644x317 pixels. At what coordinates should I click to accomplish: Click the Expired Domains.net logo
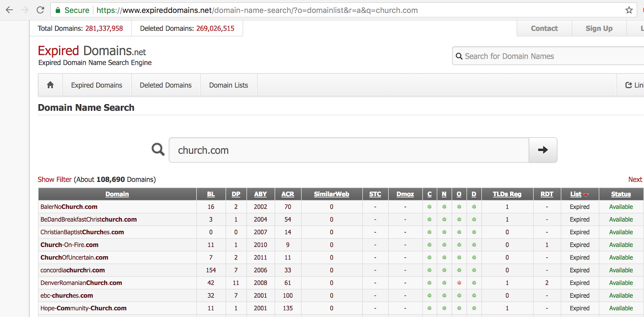[92, 51]
